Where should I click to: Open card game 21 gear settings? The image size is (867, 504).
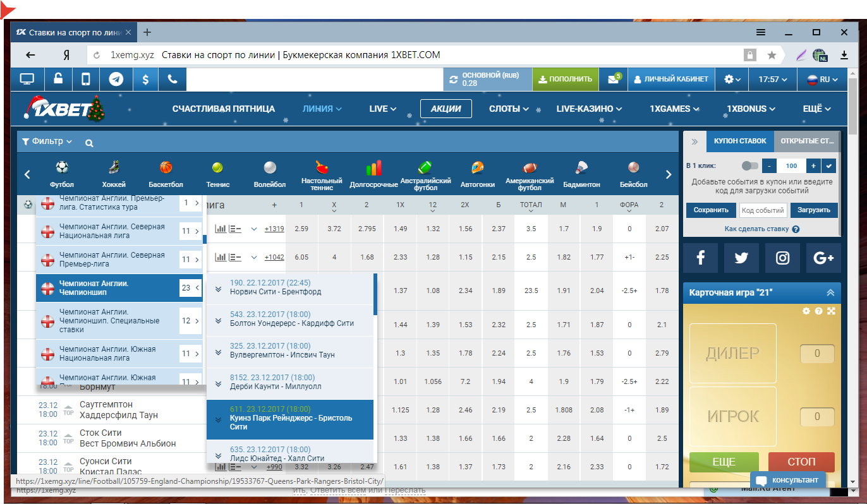click(806, 311)
